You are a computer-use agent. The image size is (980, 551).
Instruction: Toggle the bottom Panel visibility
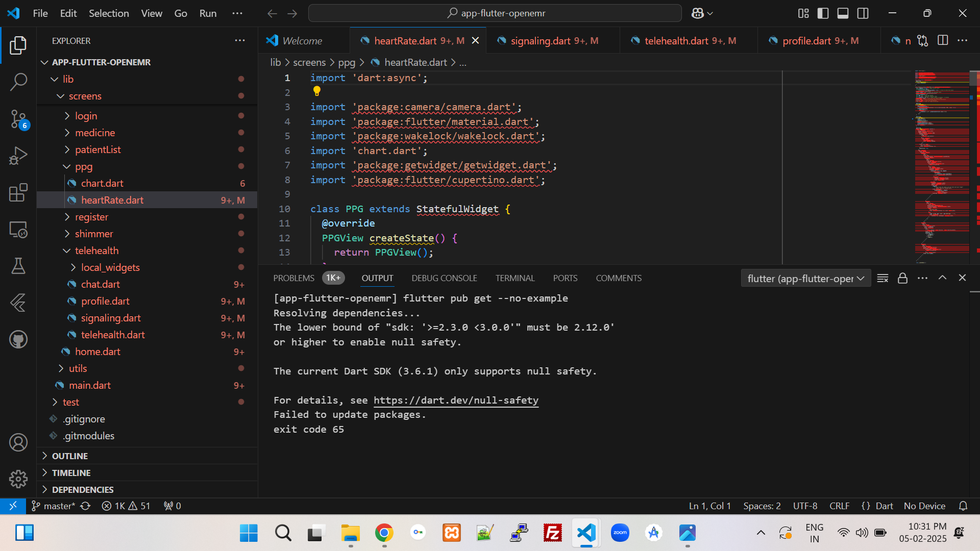click(843, 13)
